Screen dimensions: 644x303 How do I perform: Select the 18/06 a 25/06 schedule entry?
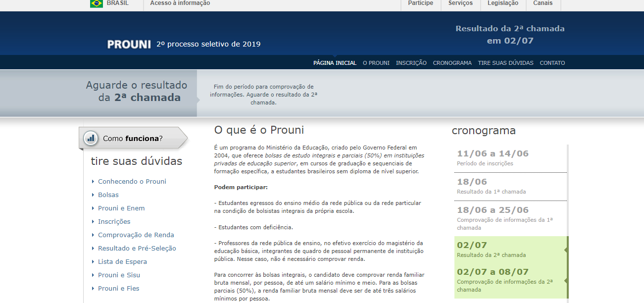coord(510,218)
